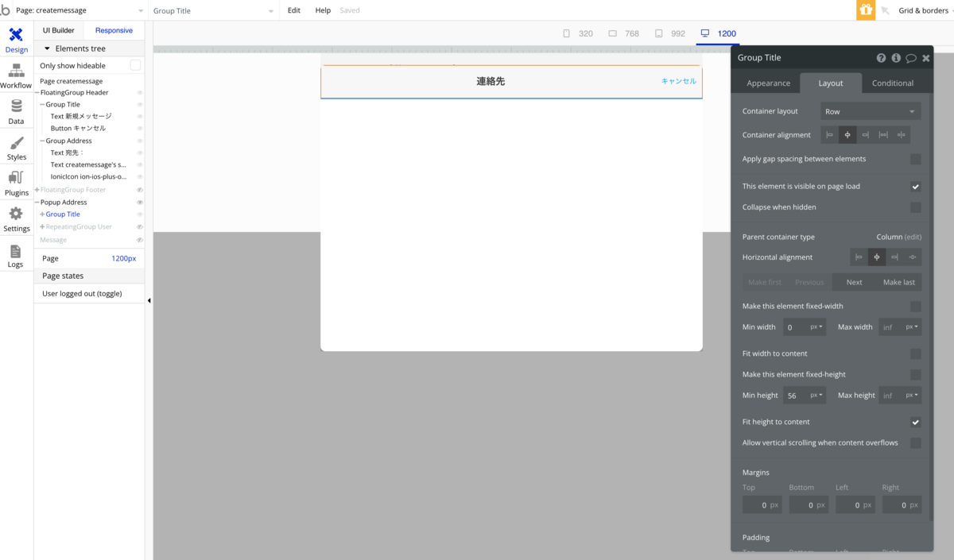Open the Logs section

tap(16, 256)
